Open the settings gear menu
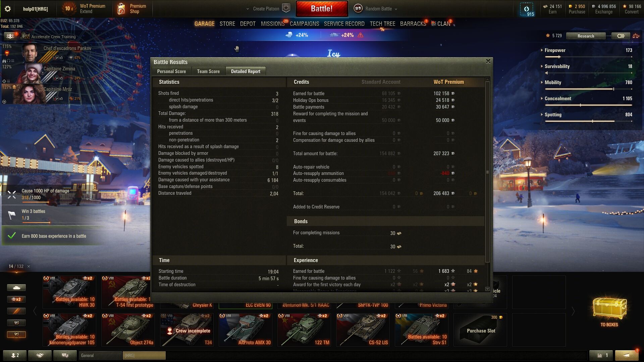644x362 pixels. [7, 9]
